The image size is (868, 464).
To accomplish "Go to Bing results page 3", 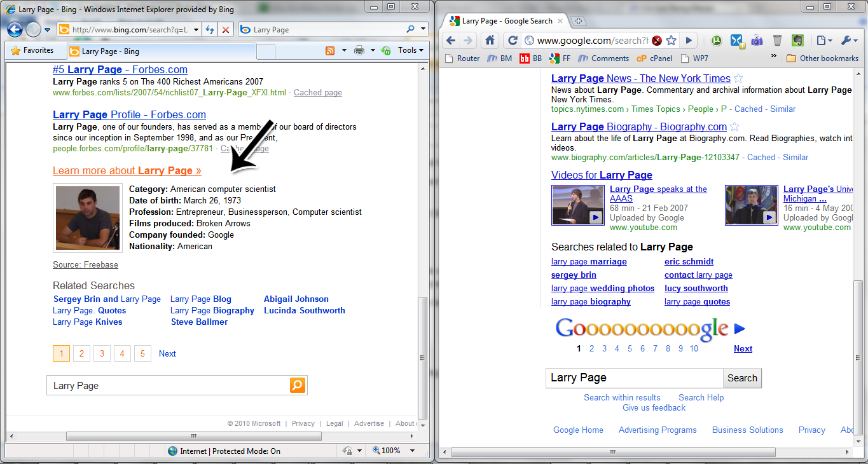I will 102,353.
